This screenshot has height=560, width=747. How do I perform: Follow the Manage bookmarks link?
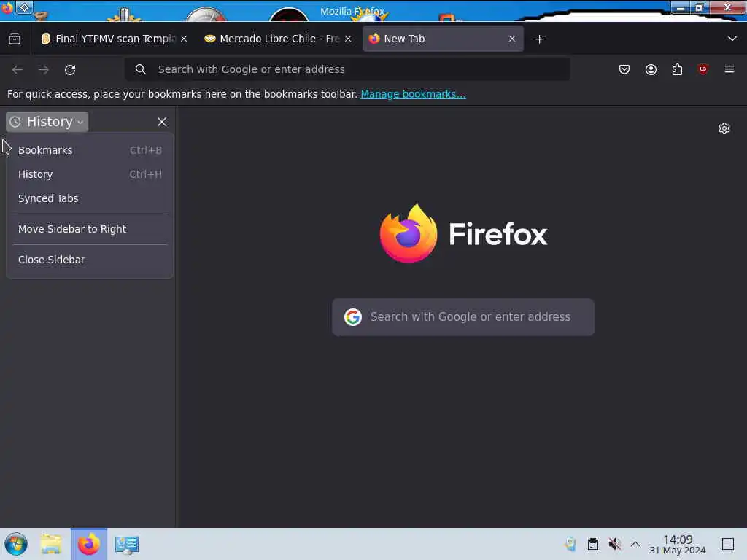coord(413,94)
